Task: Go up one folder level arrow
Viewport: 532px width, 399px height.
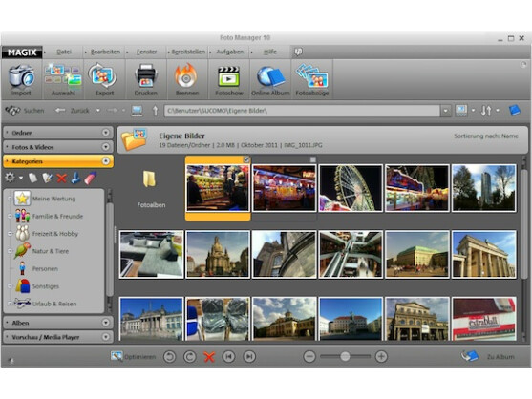Action: click(x=155, y=111)
